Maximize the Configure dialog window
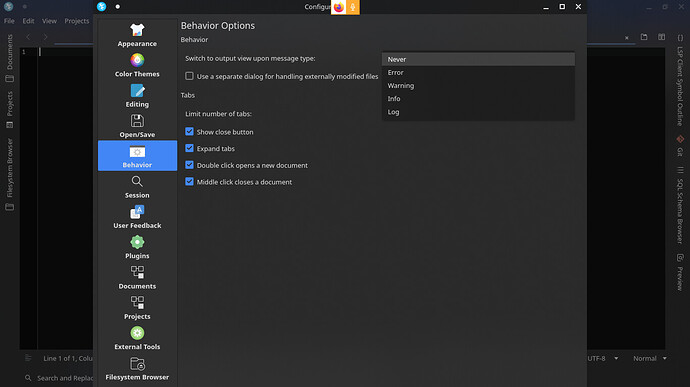The height and width of the screenshot is (387, 690). coord(562,7)
